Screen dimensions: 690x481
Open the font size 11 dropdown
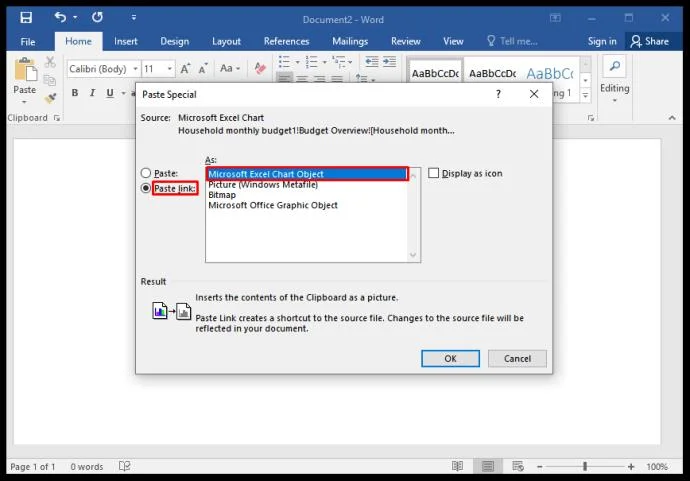click(x=169, y=69)
